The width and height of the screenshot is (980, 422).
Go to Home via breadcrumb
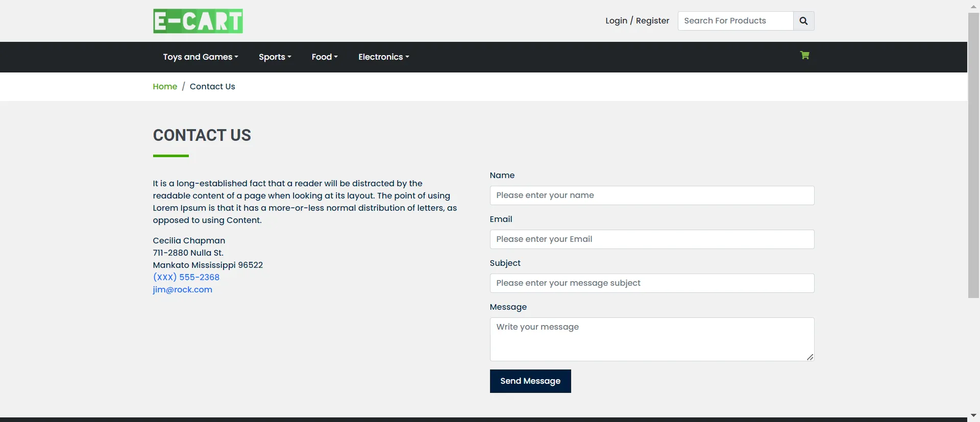(x=165, y=87)
